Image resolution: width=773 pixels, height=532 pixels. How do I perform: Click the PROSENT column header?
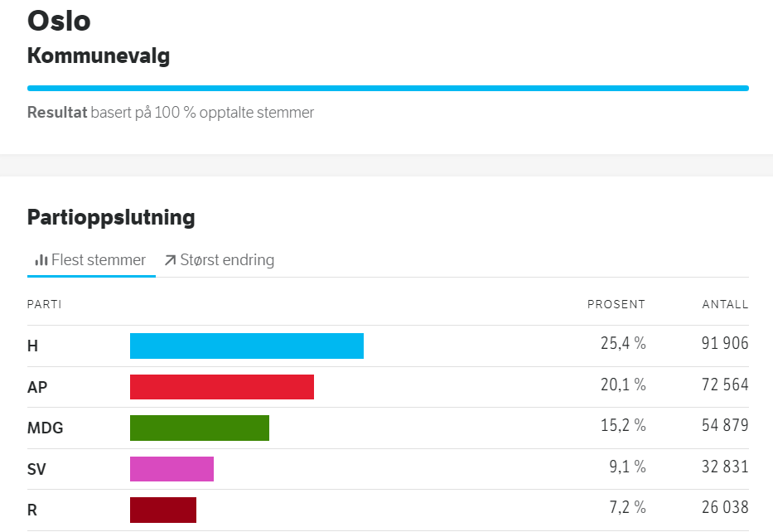pos(616,304)
